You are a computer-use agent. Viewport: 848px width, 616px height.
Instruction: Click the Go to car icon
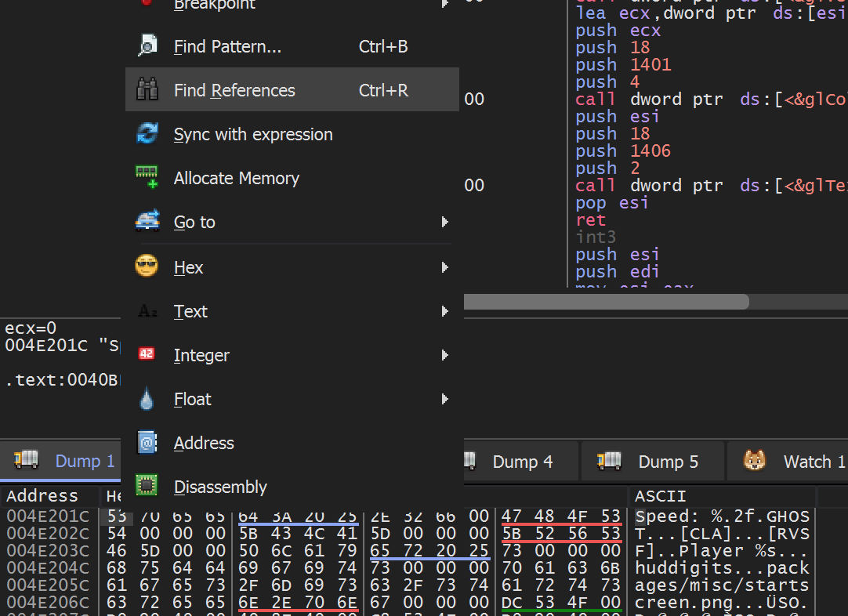click(x=147, y=221)
